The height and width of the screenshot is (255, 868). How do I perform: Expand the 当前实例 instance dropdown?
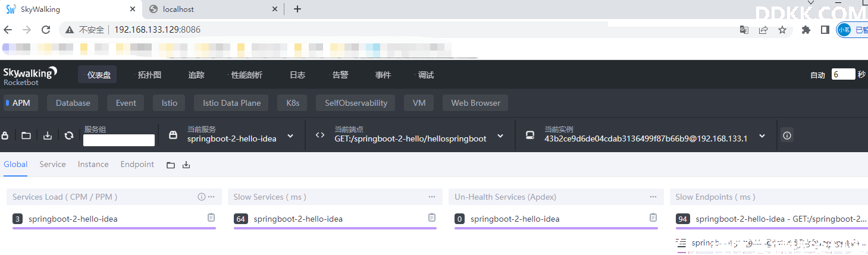click(762, 136)
